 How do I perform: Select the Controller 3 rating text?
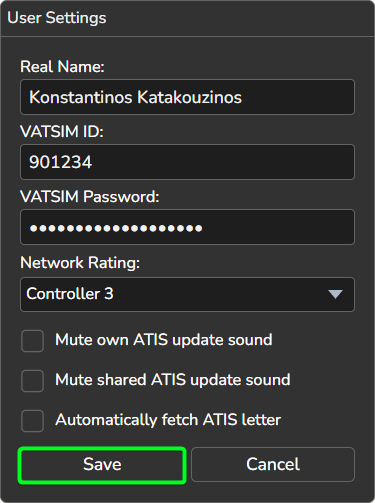click(70, 294)
